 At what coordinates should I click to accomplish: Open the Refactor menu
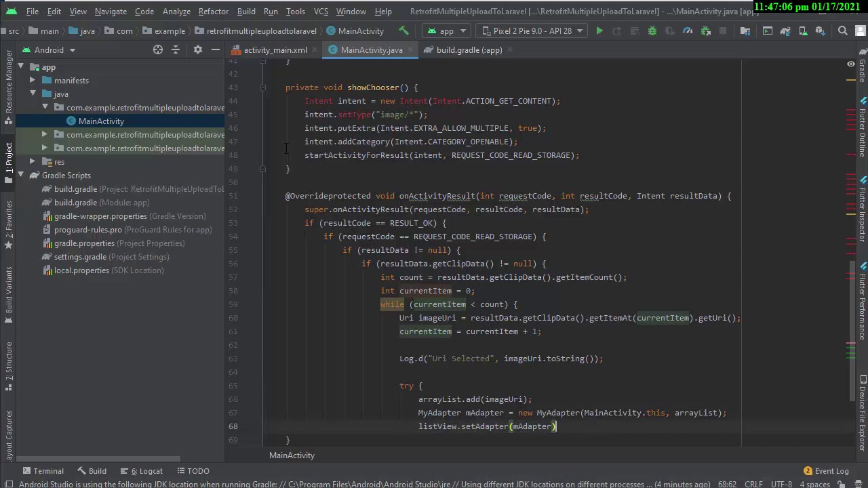click(213, 12)
